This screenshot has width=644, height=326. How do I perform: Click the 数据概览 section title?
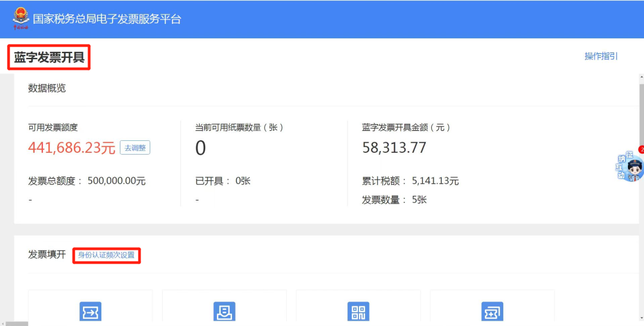point(47,88)
